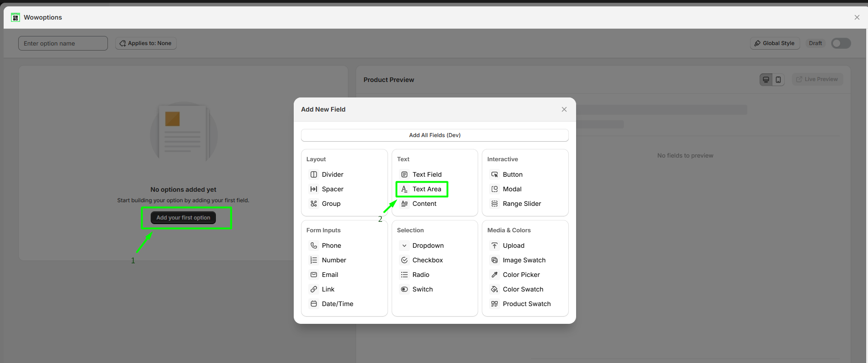Add a Dropdown field
This screenshot has width=868, height=363.
coord(428,245)
